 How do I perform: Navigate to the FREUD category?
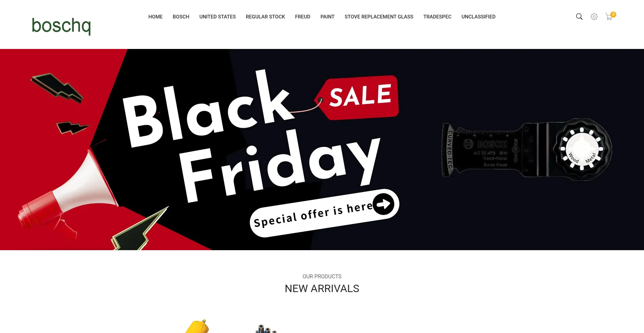[x=303, y=17]
